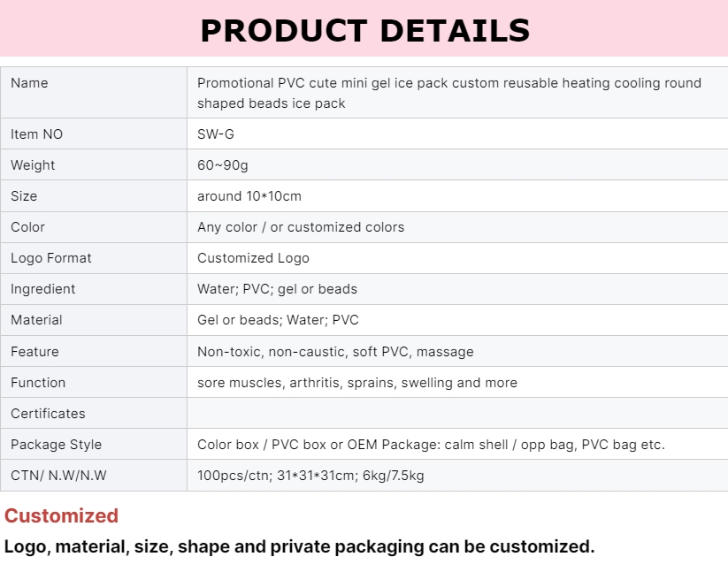The height and width of the screenshot is (572, 728).
Task: Click the customization description sentence
Action: point(299,546)
